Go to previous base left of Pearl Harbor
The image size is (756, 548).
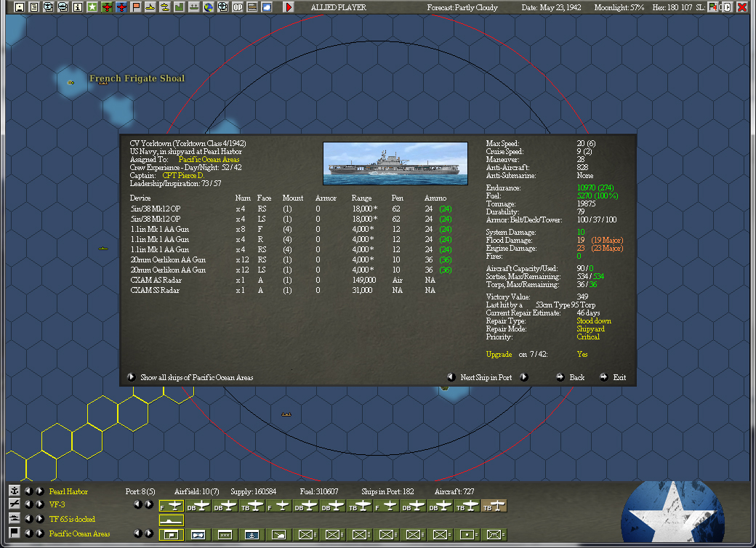pos(29,491)
